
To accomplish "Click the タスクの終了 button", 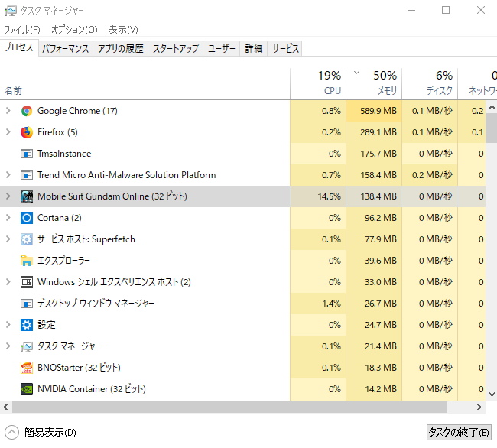I will [459, 432].
